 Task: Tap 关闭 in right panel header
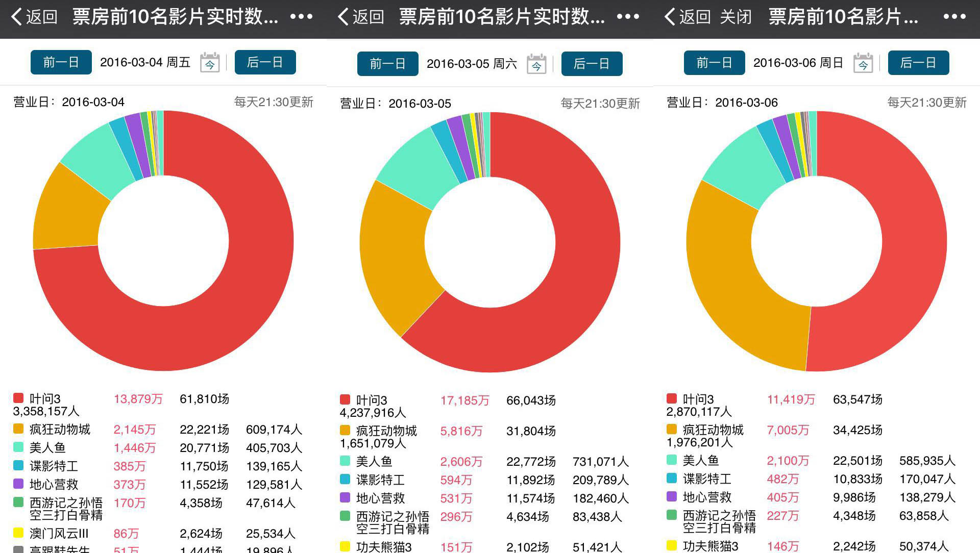pyautogui.click(x=736, y=17)
